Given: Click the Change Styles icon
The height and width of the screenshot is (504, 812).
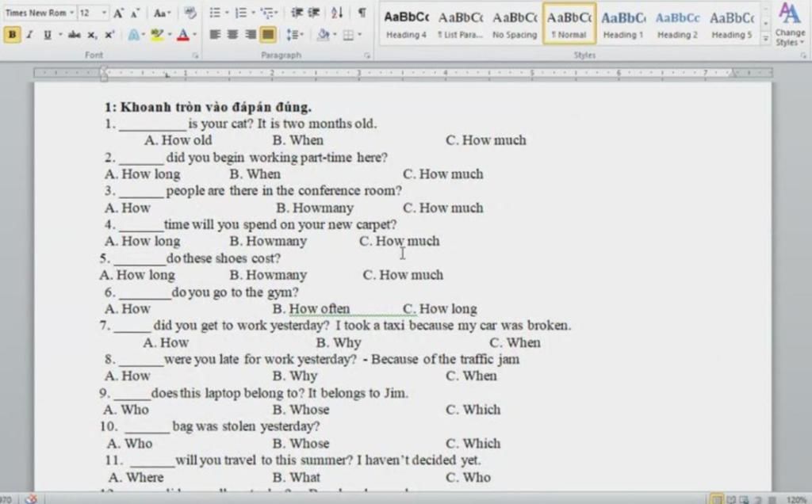Looking at the screenshot, I should pos(790,24).
